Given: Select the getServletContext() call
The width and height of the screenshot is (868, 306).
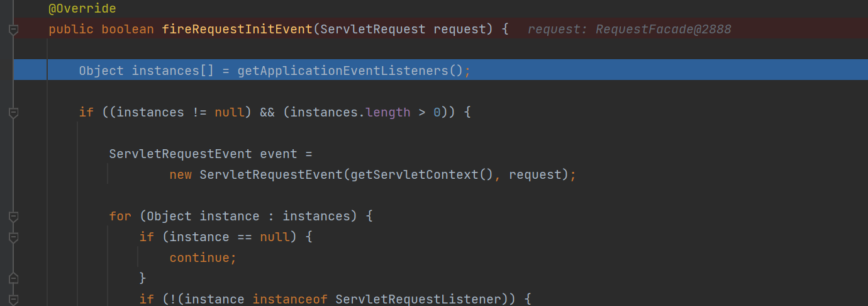Looking at the screenshot, I should point(422,174).
